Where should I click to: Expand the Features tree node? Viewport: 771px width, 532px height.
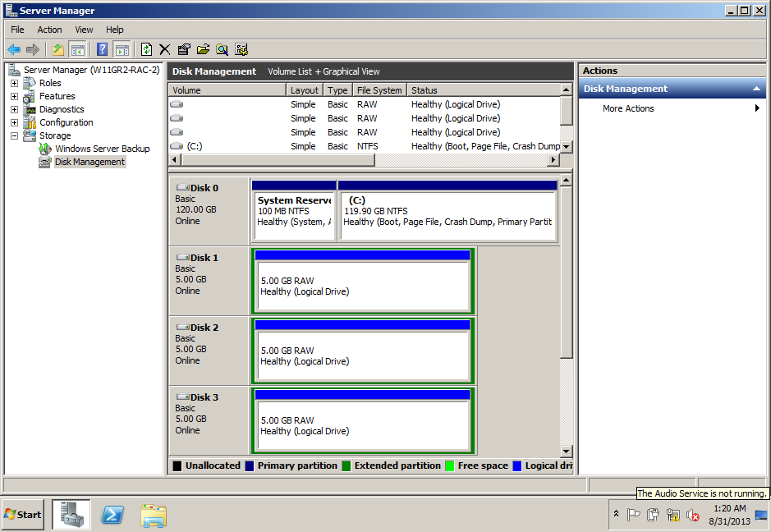click(14, 96)
